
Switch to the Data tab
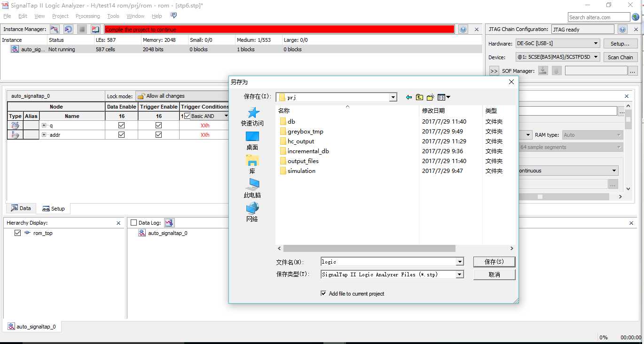point(21,208)
